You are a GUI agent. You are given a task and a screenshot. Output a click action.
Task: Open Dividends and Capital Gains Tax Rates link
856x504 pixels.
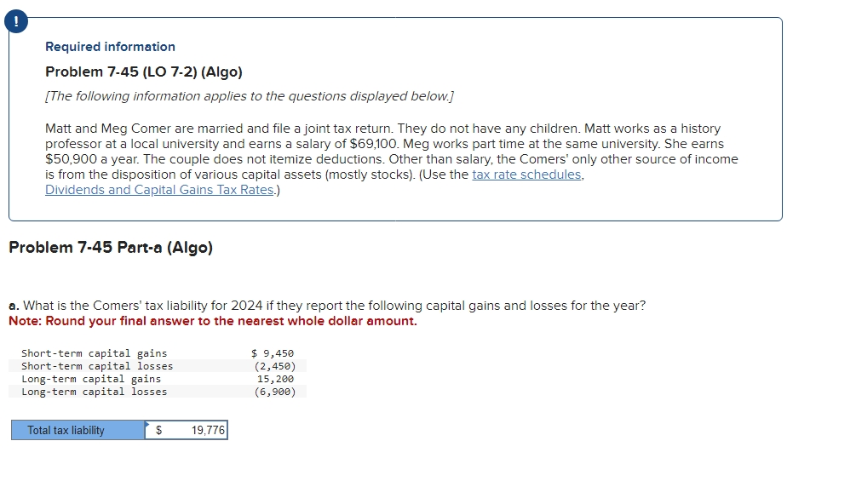tap(159, 190)
